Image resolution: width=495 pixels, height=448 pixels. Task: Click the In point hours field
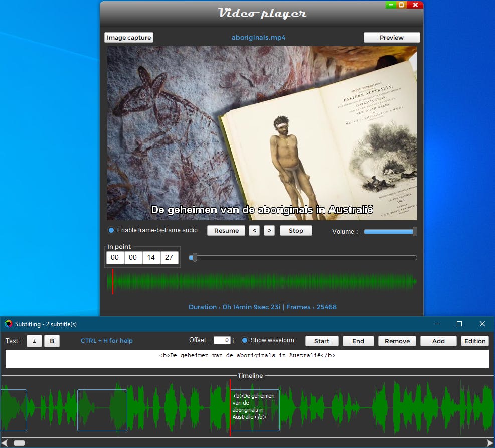pyautogui.click(x=115, y=258)
